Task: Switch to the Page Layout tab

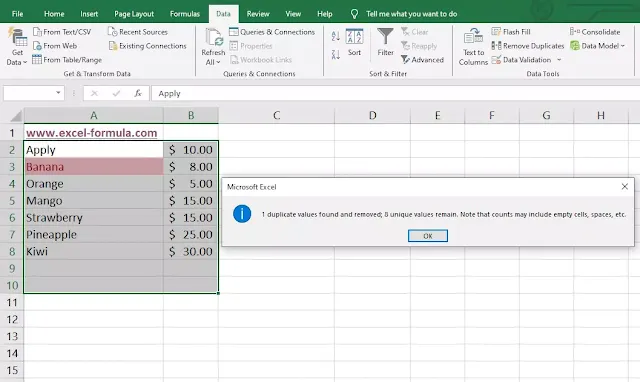Action: coord(134,14)
